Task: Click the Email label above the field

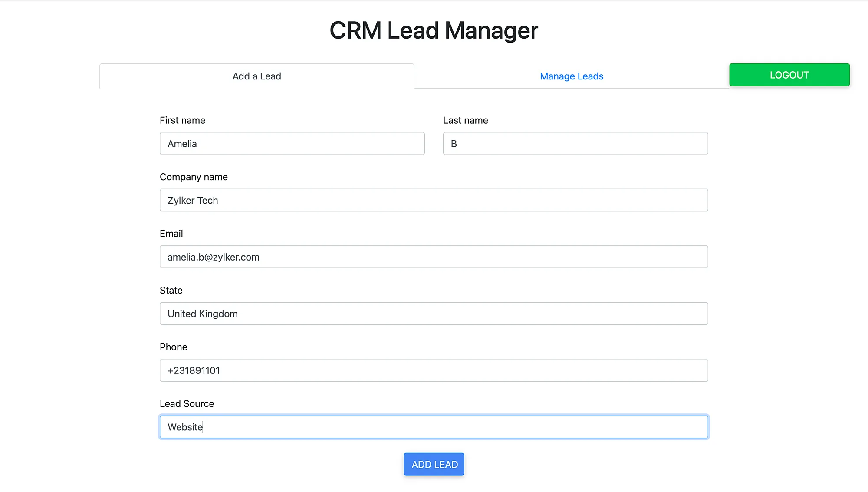Action: (x=171, y=234)
